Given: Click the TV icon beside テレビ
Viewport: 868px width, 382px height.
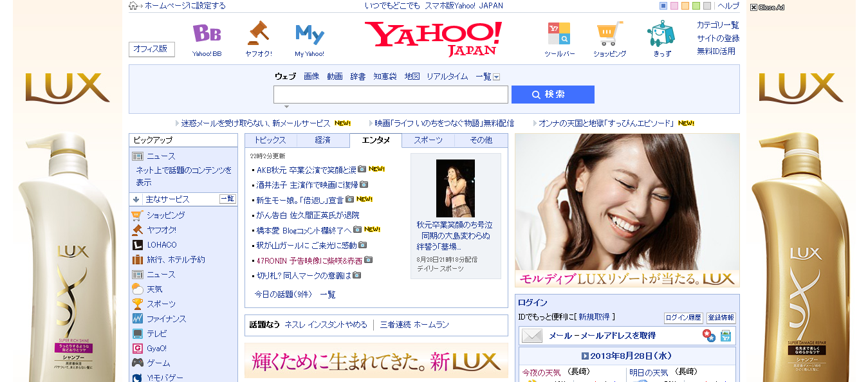Looking at the screenshot, I should coord(137,334).
